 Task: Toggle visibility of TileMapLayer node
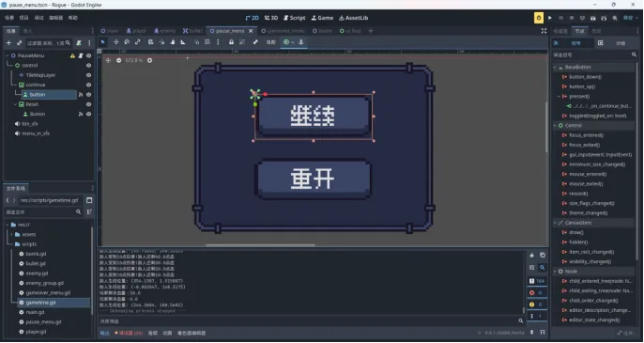(x=88, y=75)
